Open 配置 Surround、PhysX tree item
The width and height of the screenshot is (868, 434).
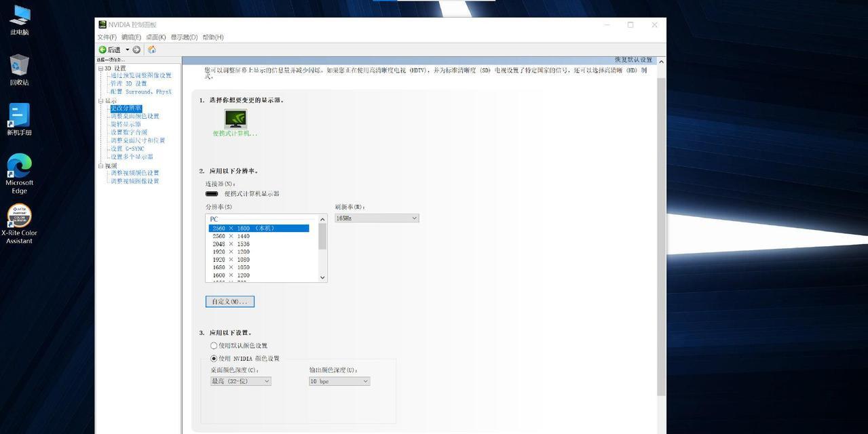[141, 92]
